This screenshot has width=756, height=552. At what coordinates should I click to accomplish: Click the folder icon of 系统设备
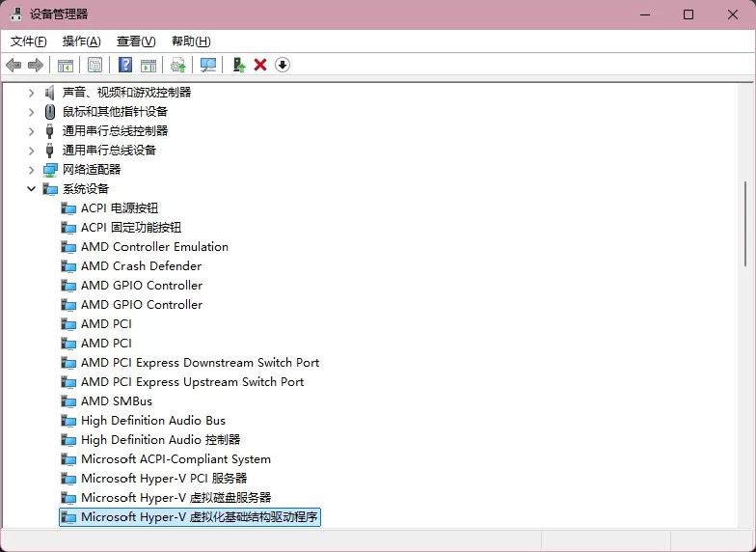(50, 189)
